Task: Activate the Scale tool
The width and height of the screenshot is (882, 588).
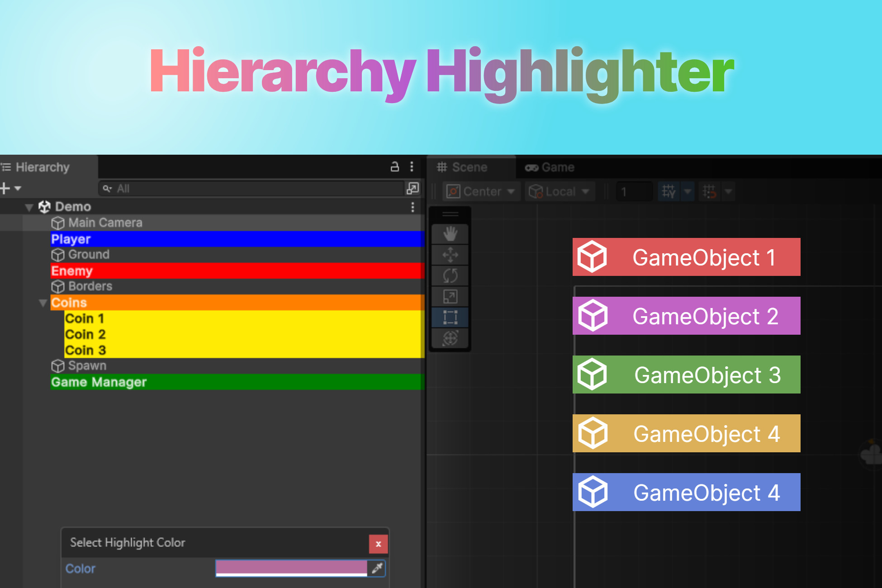Action: [450, 296]
